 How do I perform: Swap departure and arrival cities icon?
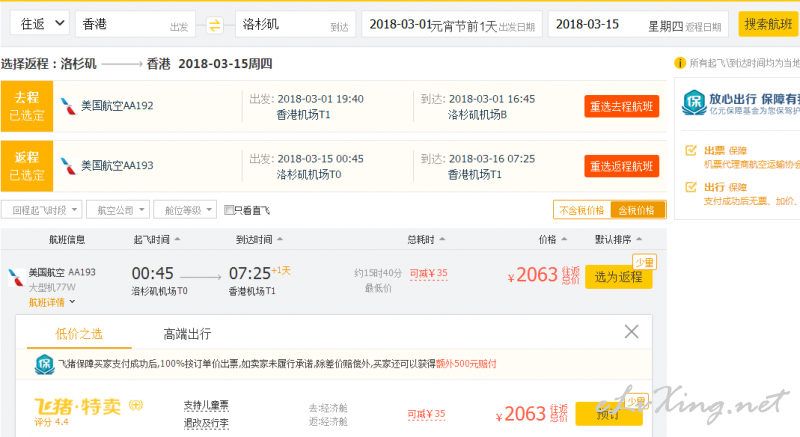(x=215, y=24)
